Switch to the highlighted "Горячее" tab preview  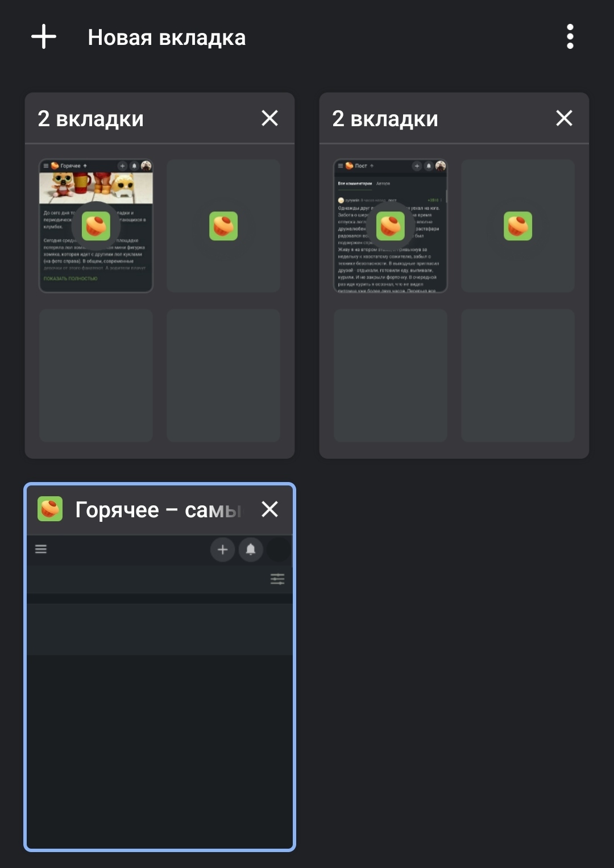160,692
